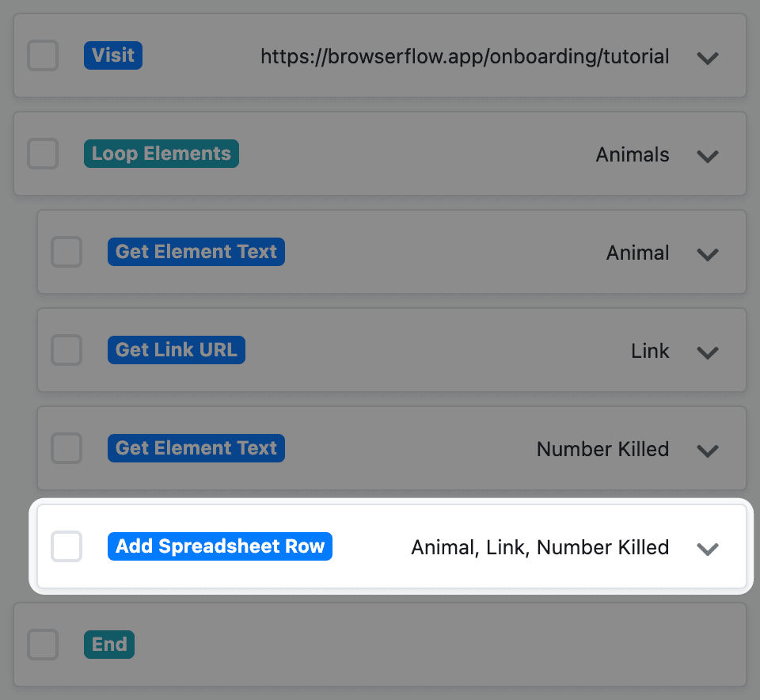Select the Loop Elements step badge
The width and height of the screenshot is (760, 700).
161,154
